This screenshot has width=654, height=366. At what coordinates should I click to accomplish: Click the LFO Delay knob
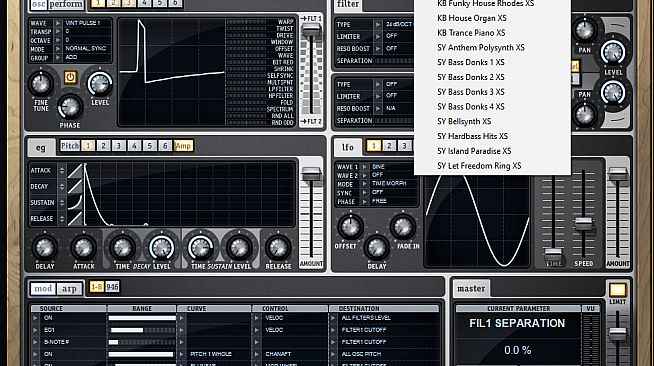click(377, 248)
